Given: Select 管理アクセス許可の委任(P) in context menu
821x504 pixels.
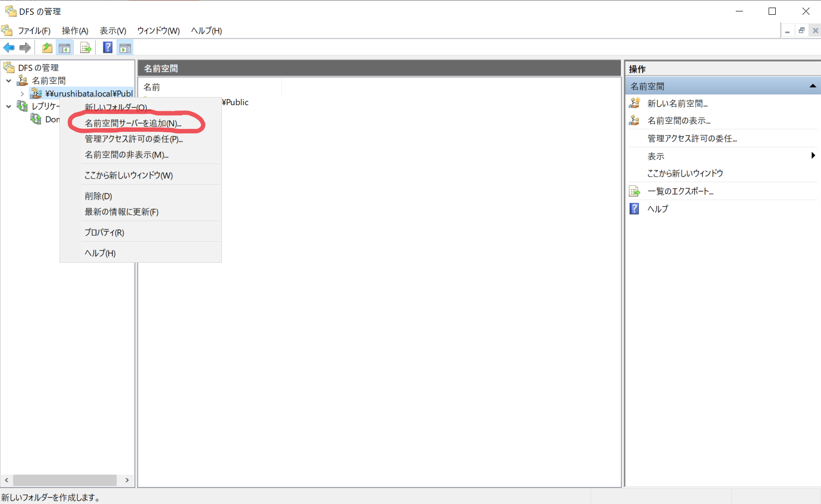Looking at the screenshot, I should 140,139.
